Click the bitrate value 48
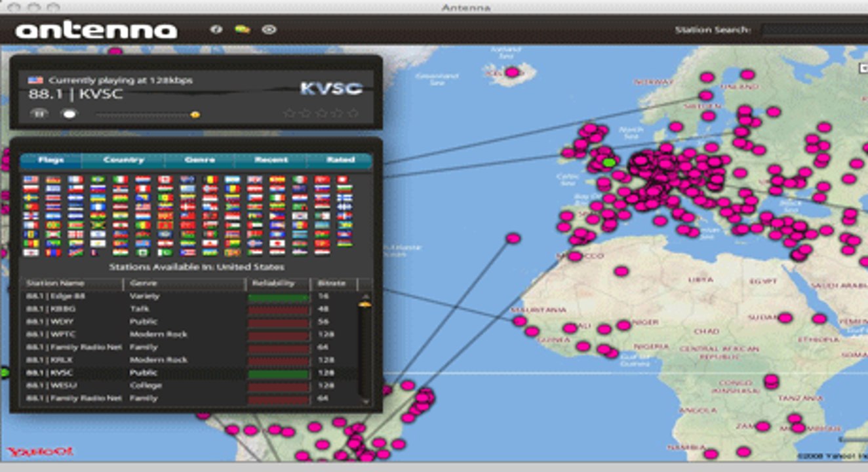This screenshot has width=868, height=472. [322, 309]
